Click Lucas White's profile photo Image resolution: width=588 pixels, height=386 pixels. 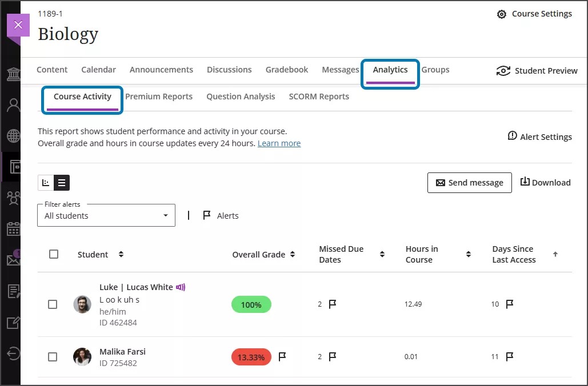pos(82,304)
